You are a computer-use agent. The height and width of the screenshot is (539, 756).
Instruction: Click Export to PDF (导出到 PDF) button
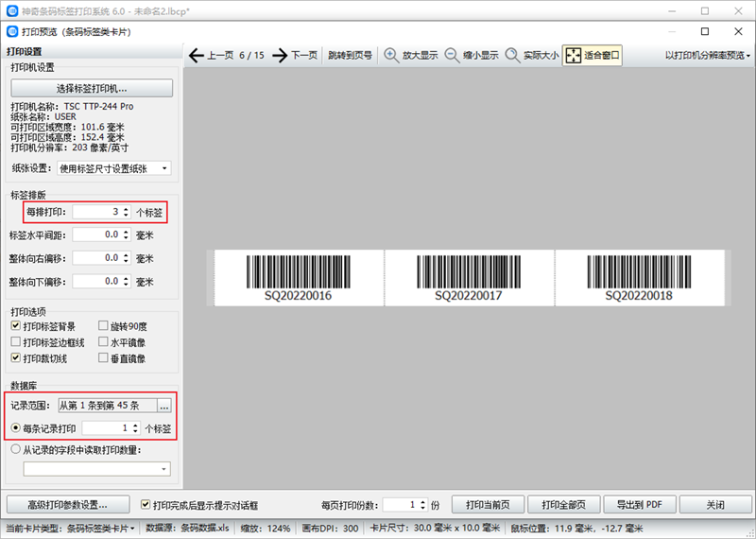click(640, 505)
